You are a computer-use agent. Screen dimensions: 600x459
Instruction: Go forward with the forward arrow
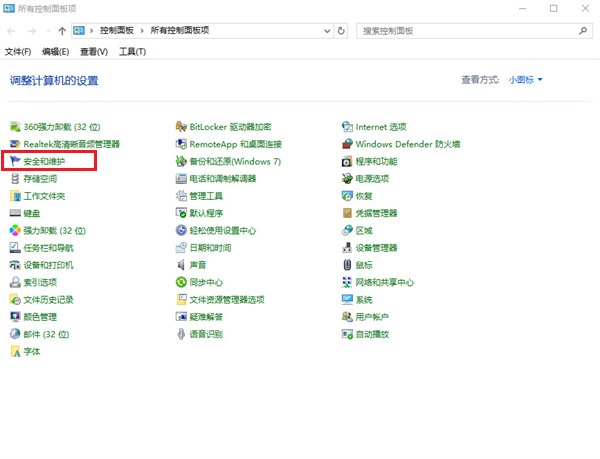(32, 31)
